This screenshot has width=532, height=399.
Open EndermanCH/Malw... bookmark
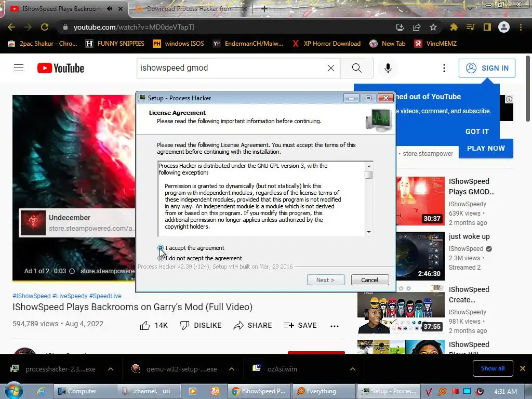(248, 44)
